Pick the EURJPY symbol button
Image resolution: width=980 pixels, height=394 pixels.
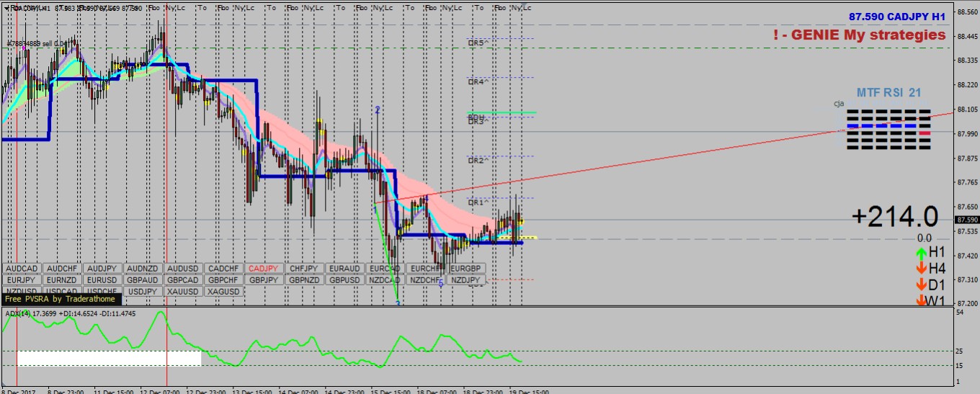coord(22,279)
